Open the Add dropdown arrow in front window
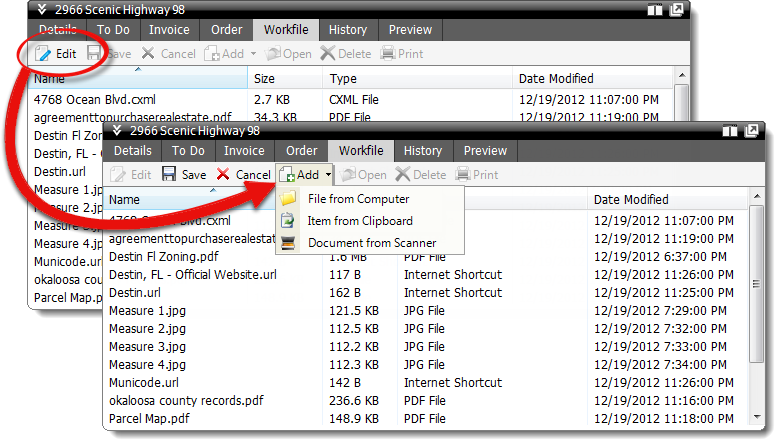The height and width of the screenshot is (440, 775). 329,175
